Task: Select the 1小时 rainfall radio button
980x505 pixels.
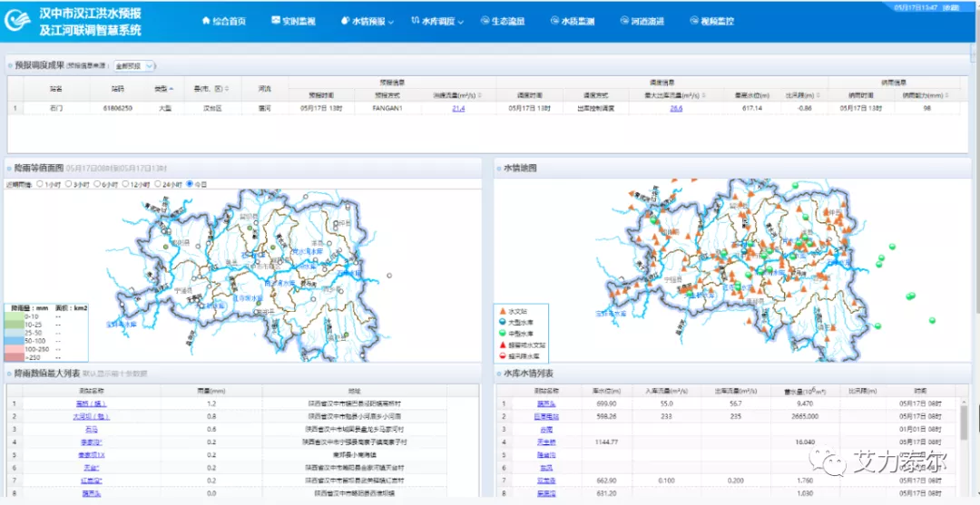Action: (40, 184)
